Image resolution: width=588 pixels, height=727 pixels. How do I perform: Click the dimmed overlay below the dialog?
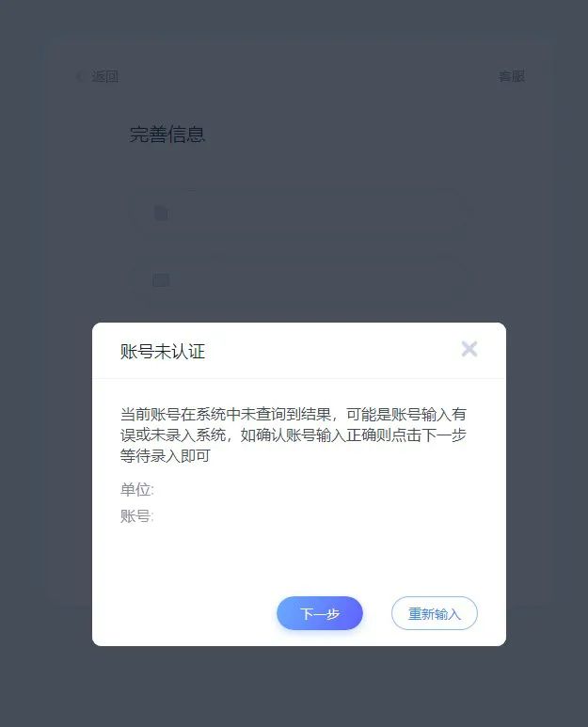point(294,687)
